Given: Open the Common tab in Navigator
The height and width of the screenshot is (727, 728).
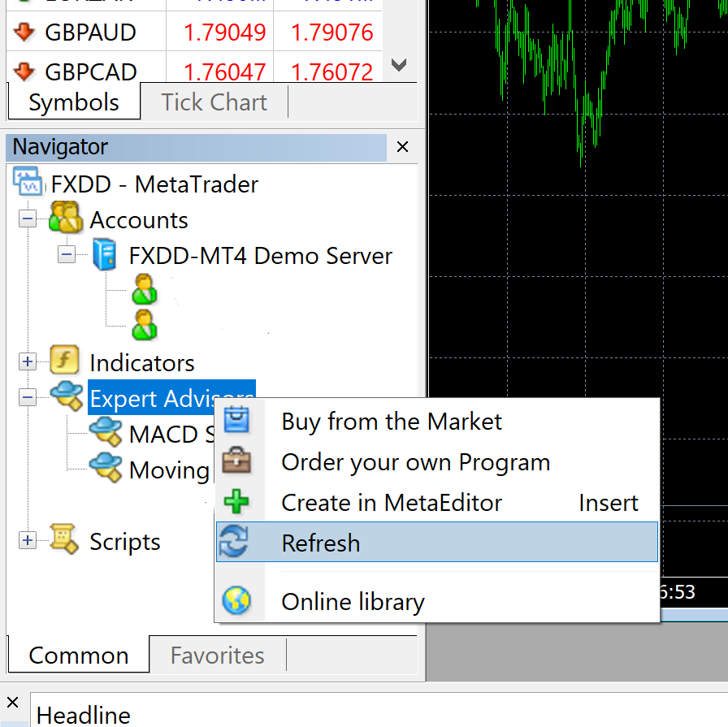Looking at the screenshot, I should tap(79, 655).
